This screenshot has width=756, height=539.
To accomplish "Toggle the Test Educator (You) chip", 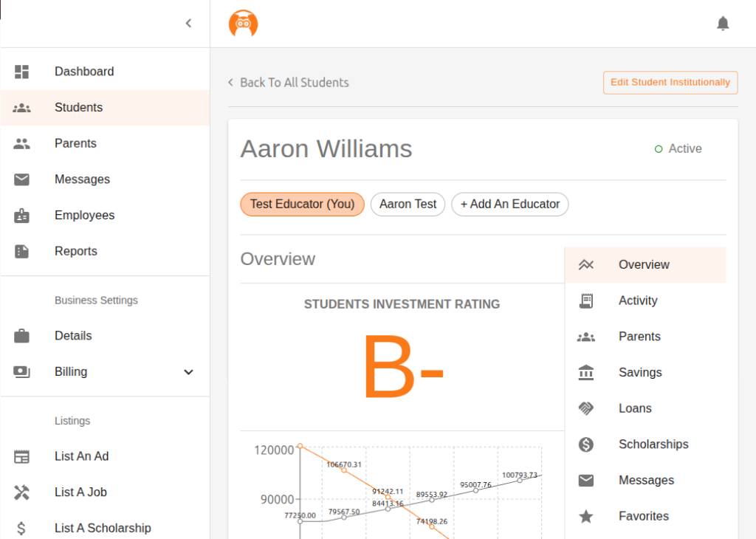I will [302, 205].
